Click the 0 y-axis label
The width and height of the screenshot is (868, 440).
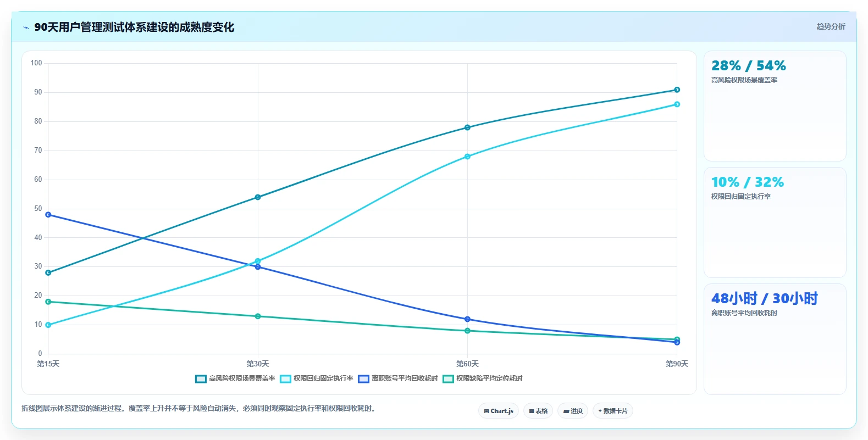(x=40, y=354)
